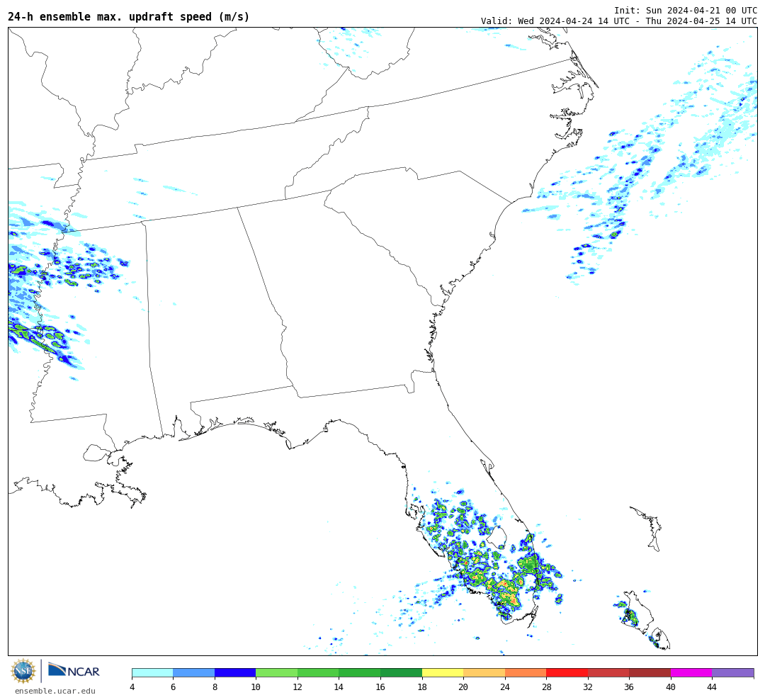
Task: Click the light blue 6–8 m/s swatch
Action: click(193, 672)
